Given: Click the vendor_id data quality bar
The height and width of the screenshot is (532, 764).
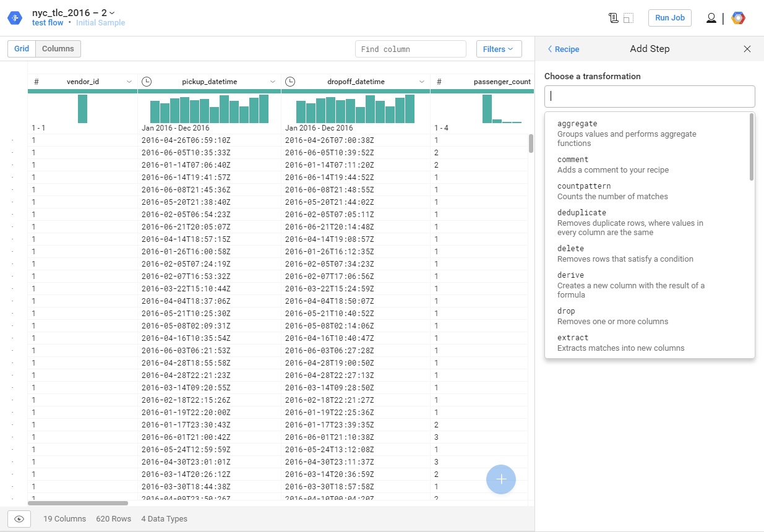Looking at the screenshot, I should 82,92.
